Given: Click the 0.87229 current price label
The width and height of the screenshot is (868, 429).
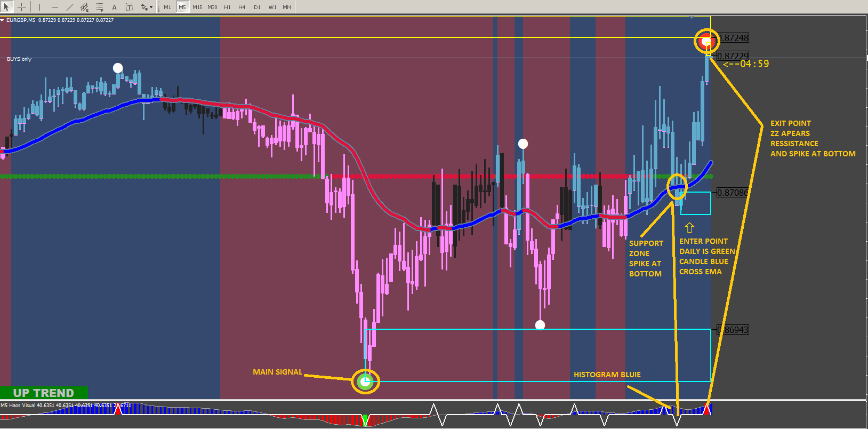Looking at the screenshot, I should (733, 56).
